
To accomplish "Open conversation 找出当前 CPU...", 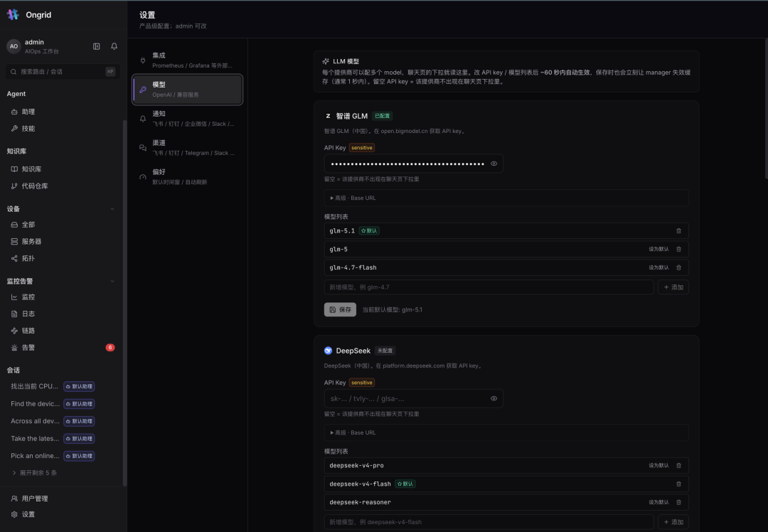I will (x=34, y=386).
